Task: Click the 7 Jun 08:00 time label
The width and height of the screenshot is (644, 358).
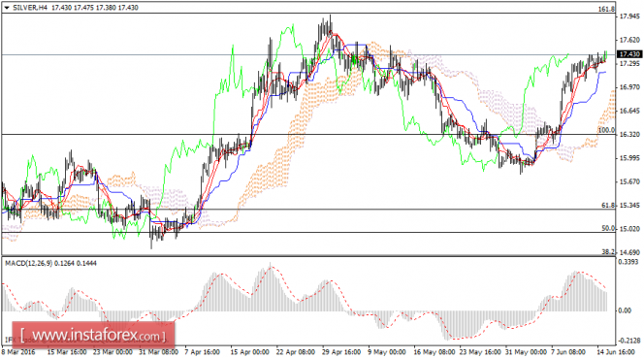Action: click(x=569, y=352)
